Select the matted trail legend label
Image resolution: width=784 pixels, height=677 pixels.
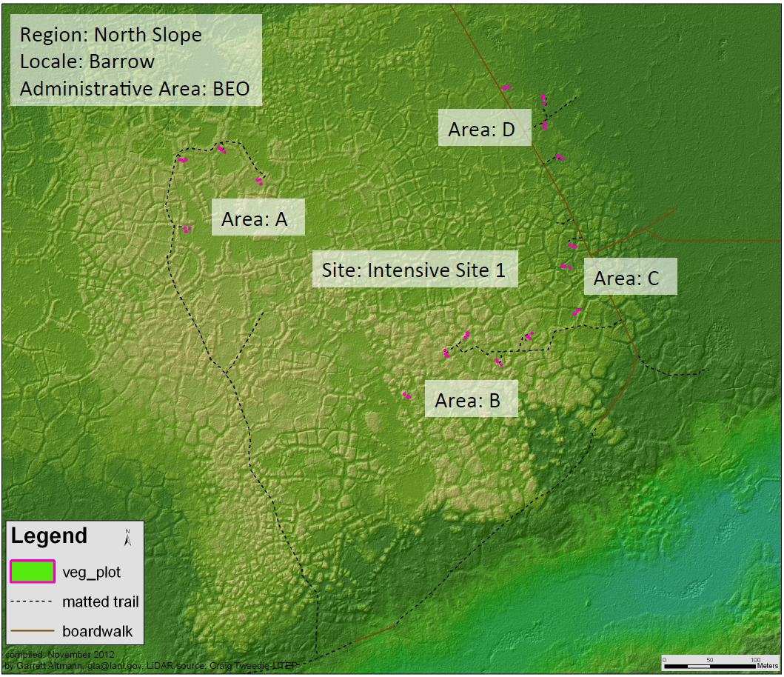click(x=101, y=601)
